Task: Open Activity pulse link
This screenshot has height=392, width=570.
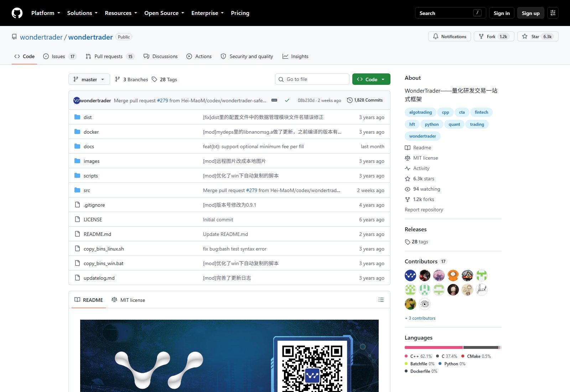Action: [x=417, y=168]
